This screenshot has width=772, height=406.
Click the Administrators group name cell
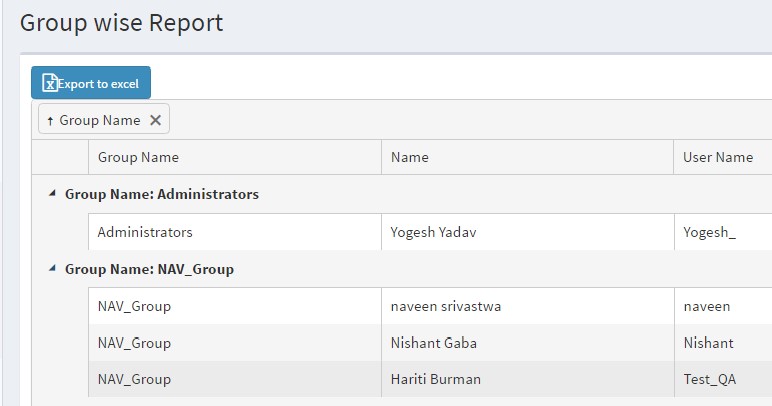[144, 232]
